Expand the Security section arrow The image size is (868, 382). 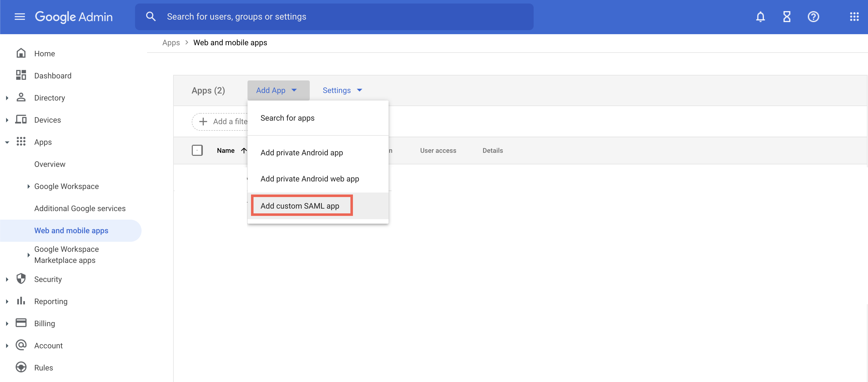[7, 279]
